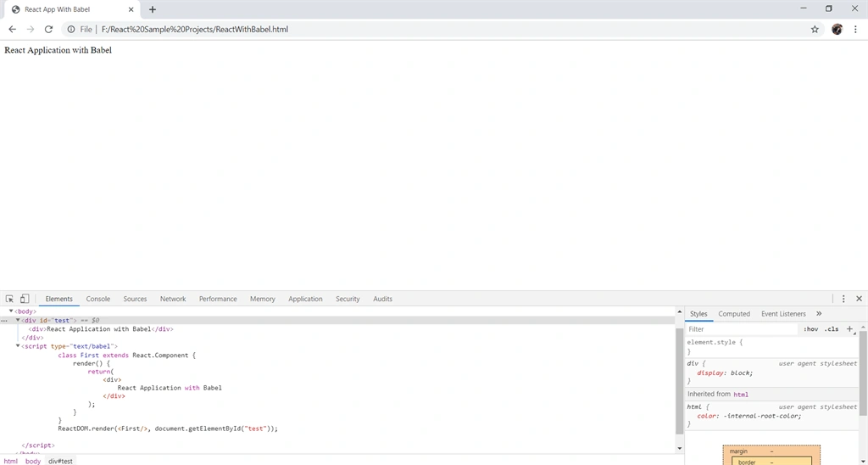Open the Network tab
This screenshot has height=465, width=868.
pos(173,299)
